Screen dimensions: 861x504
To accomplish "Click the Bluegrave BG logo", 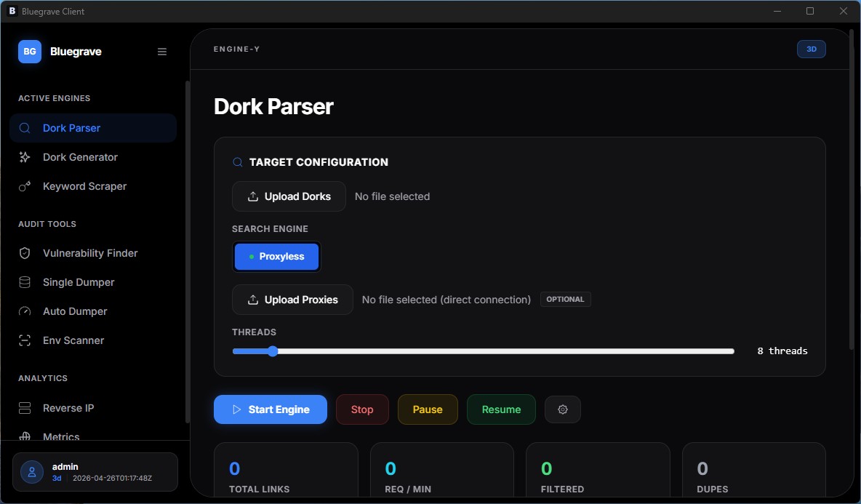I will coord(29,51).
